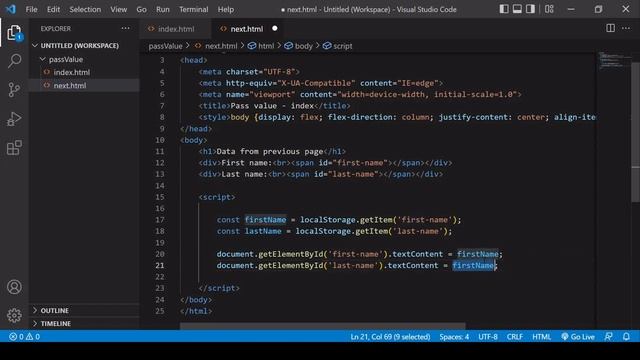
Task: Change encoding via UTF-8 status item
Action: [x=488, y=337]
